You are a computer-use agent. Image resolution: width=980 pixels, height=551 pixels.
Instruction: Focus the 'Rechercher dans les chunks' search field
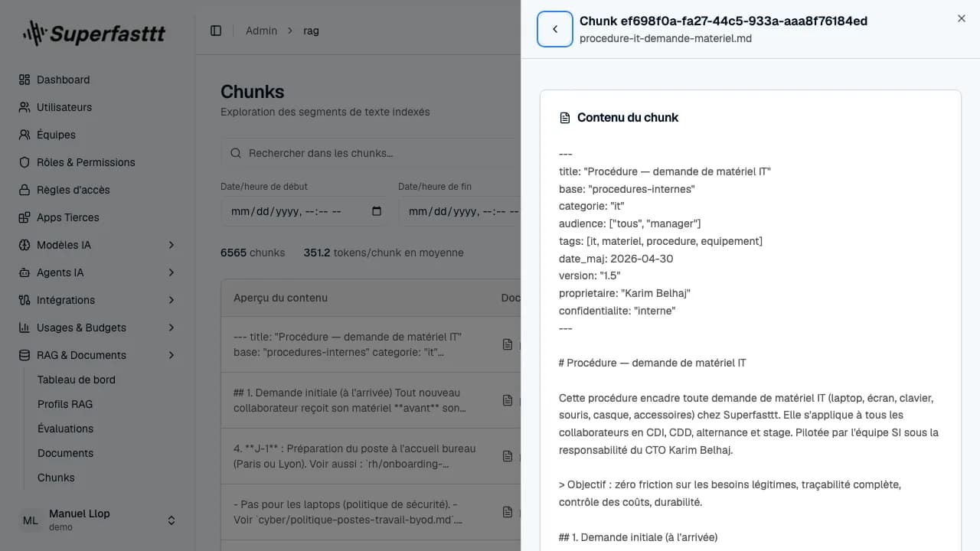[x=371, y=153]
